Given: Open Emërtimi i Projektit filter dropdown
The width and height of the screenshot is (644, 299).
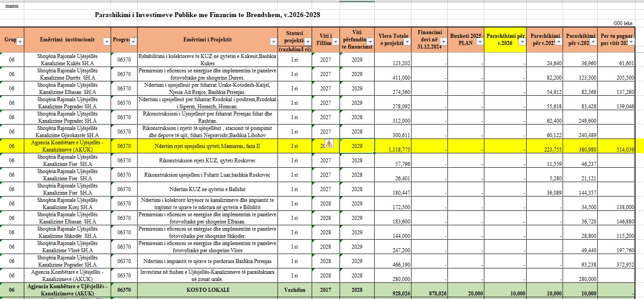Looking at the screenshot, I should (273, 41).
